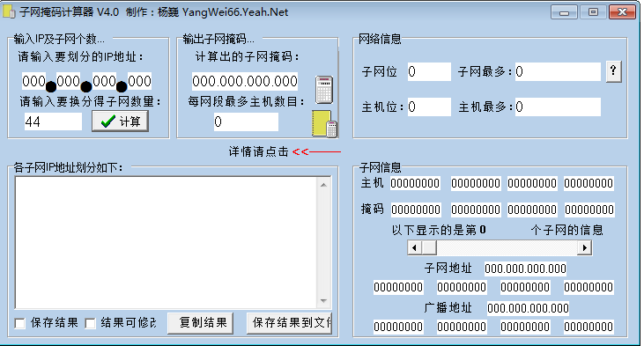Click the 详情请点击 label text
This screenshot has height=346, width=644.
pos(259,151)
